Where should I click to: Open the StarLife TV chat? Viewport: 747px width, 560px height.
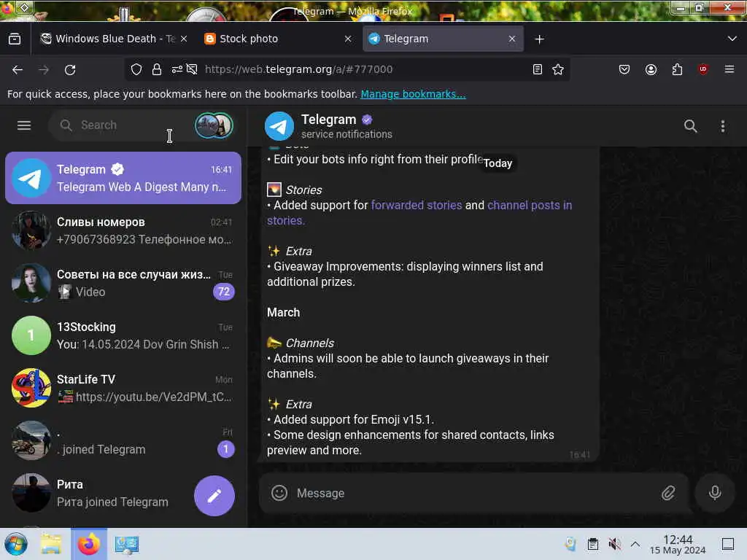tap(123, 388)
